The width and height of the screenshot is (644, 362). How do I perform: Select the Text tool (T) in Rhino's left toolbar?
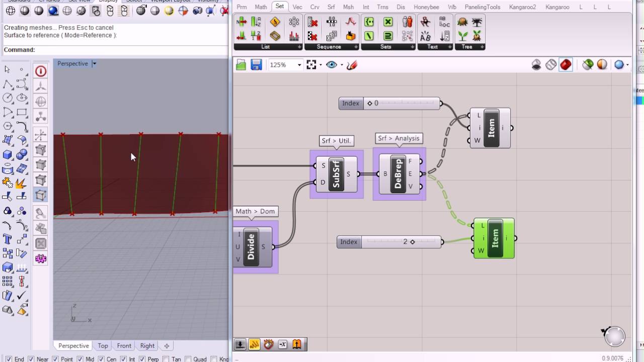tap(8, 239)
